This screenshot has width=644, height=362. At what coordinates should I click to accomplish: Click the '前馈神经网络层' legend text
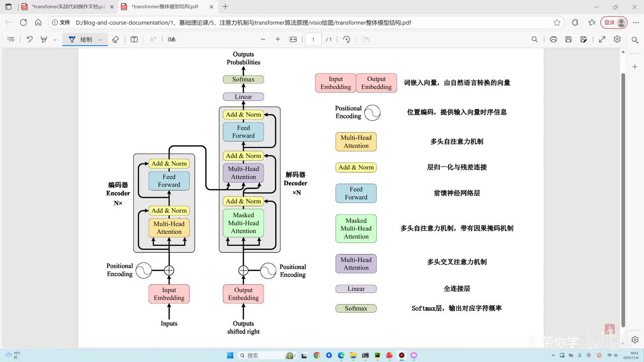[x=457, y=193]
